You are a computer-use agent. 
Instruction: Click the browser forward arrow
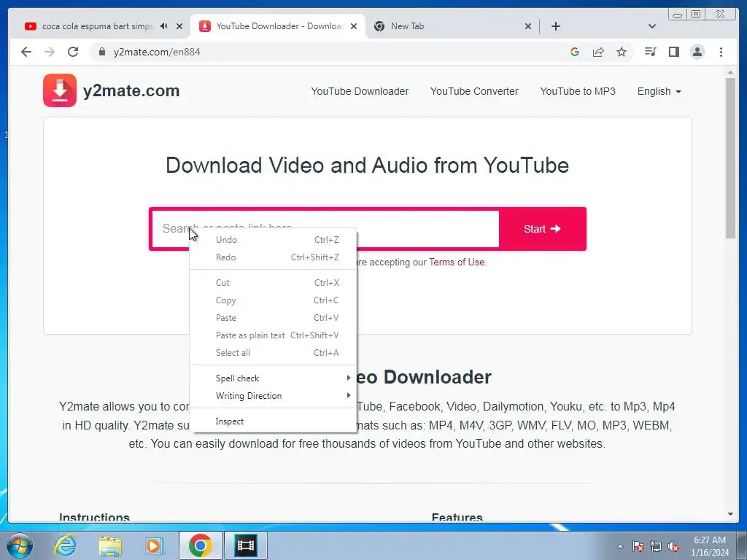pos(50,52)
